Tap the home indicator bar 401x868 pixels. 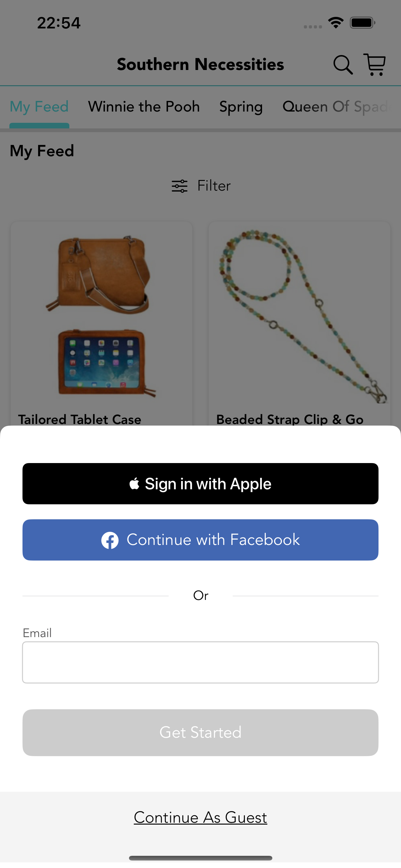click(200, 858)
